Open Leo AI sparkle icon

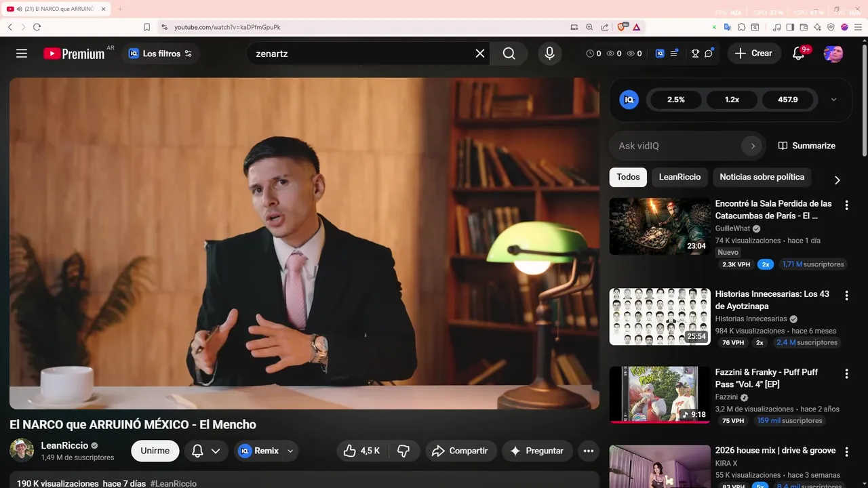[x=817, y=27]
